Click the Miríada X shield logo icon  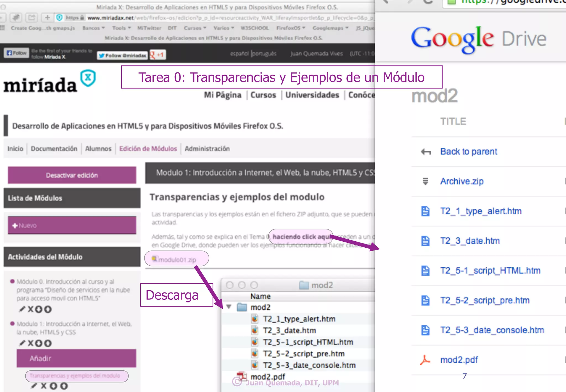point(88,78)
